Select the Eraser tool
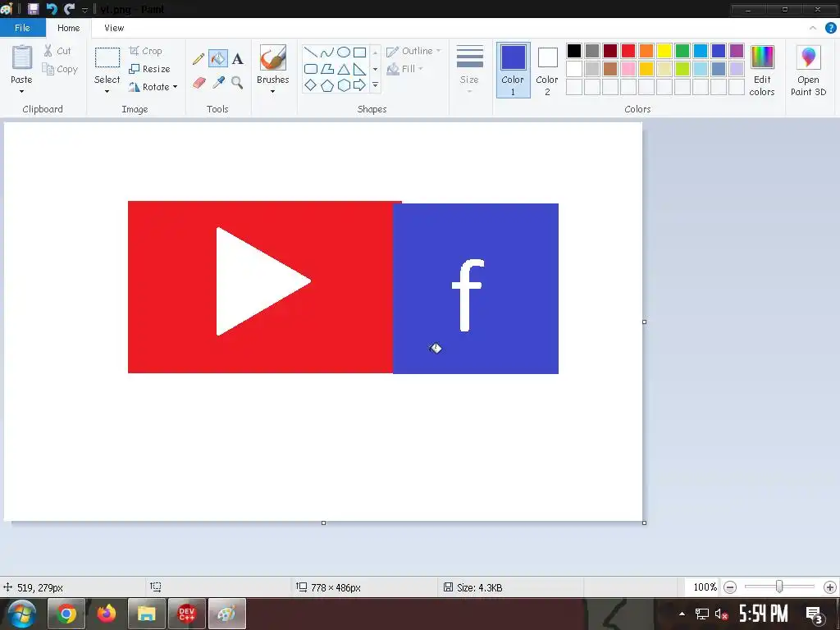The image size is (840, 630). [199, 83]
